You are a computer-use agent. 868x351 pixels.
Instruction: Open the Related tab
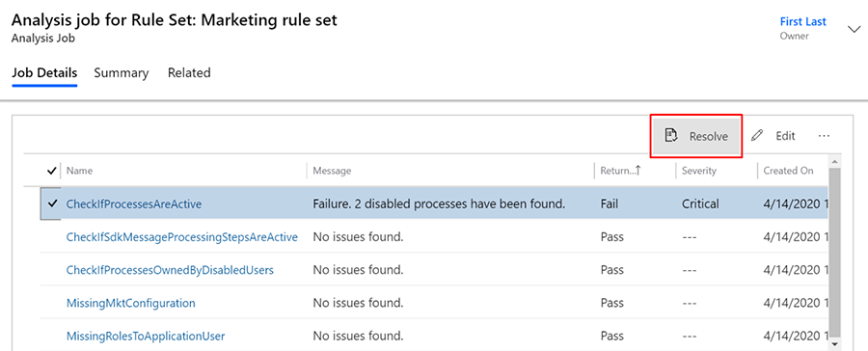coord(189,73)
